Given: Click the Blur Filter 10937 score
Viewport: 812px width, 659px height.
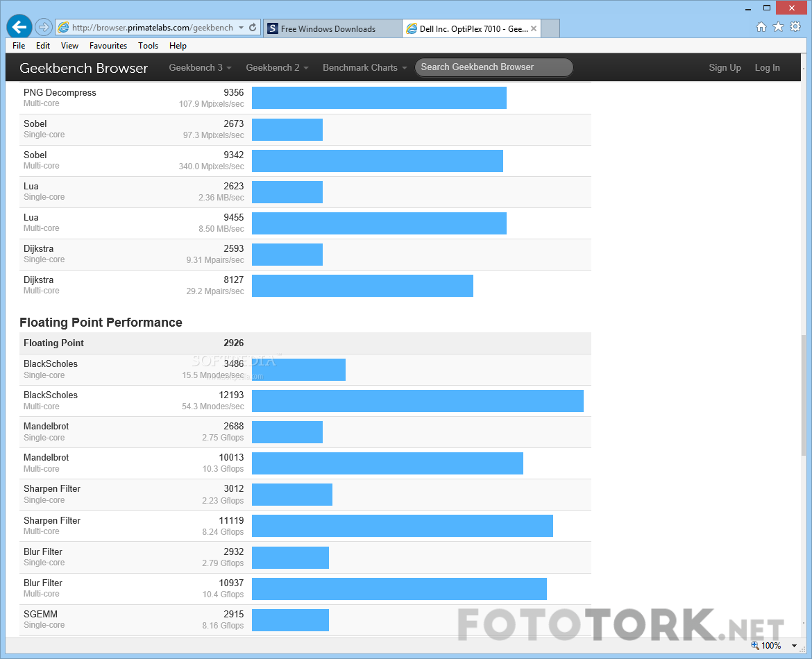Looking at the screenshot, I should point(231,583).
